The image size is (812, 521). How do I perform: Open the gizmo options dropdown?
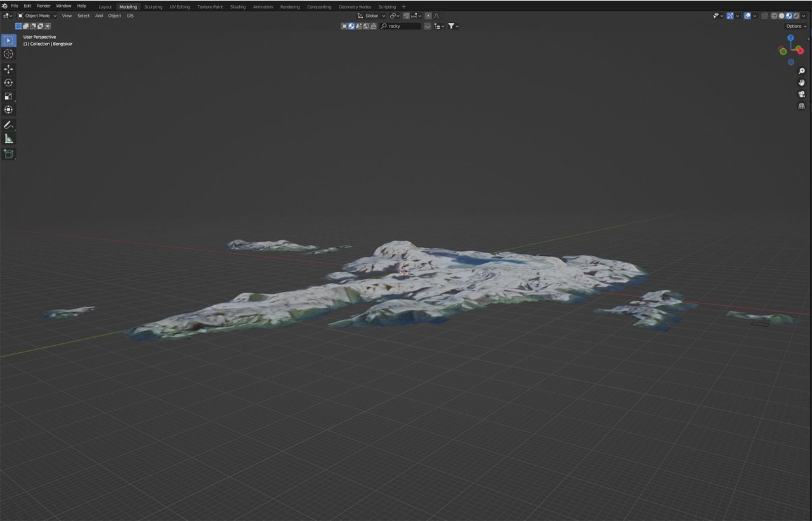coord(738,16)
